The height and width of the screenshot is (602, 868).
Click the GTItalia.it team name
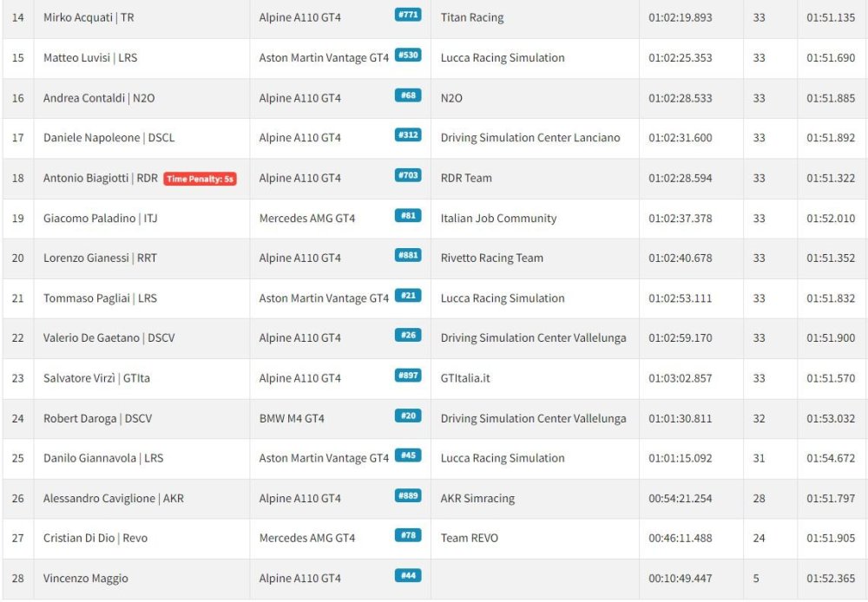tap(465, 378)
